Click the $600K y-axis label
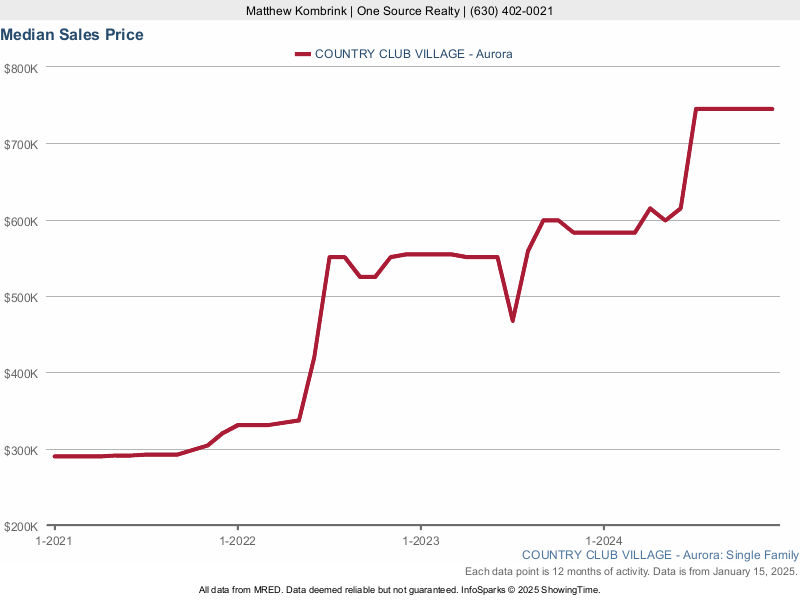800x600 pixels. [21, 221]
